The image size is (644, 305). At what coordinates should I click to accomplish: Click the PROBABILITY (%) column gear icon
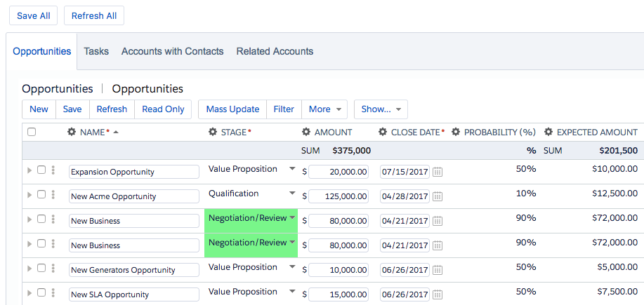456,132
